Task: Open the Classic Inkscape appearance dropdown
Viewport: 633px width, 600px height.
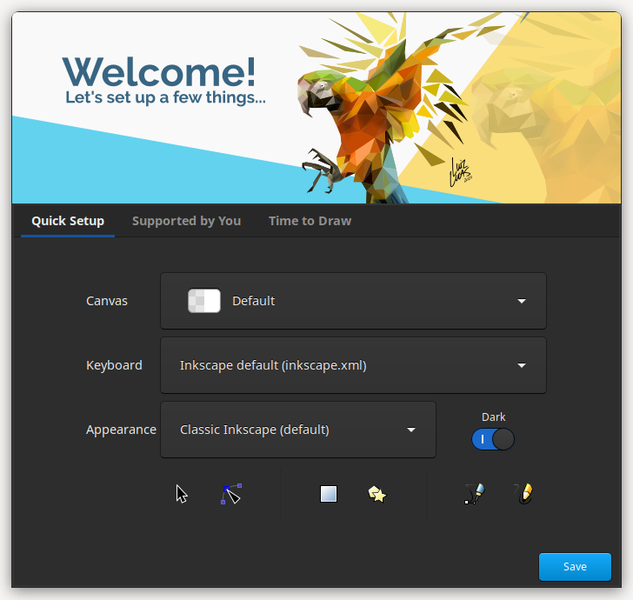Action: click(x=297, y=430)
